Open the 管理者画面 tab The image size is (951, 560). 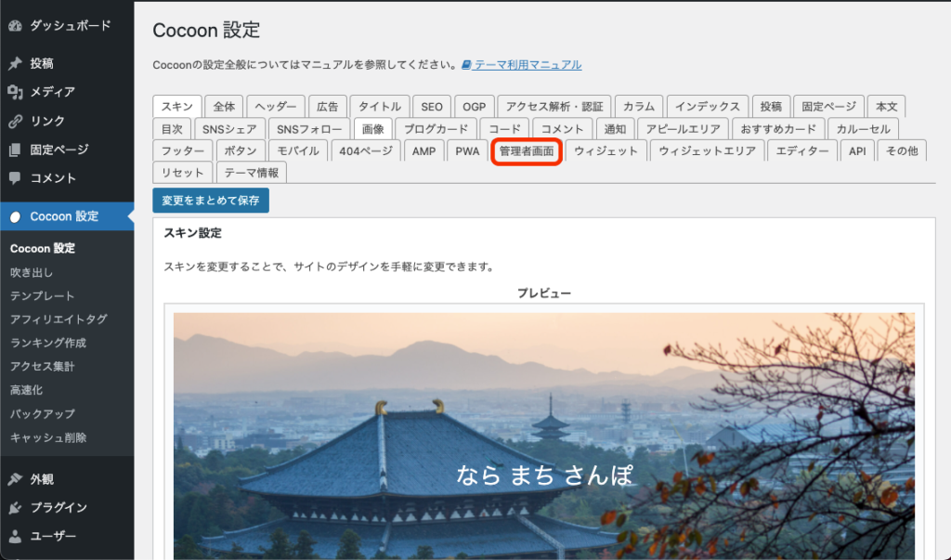[x=527, y=151]
